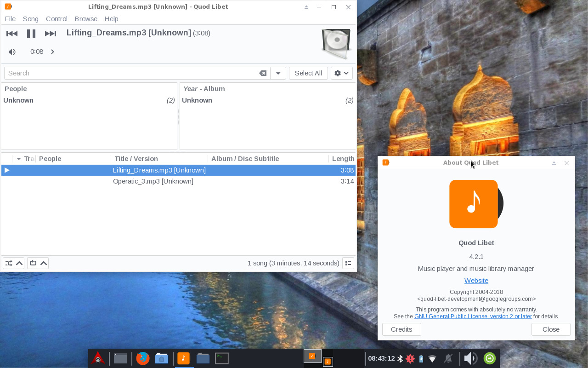Click the Quod Libet window title icon
This screenshot has height=368, width=588.
click(x=8, y=6)
